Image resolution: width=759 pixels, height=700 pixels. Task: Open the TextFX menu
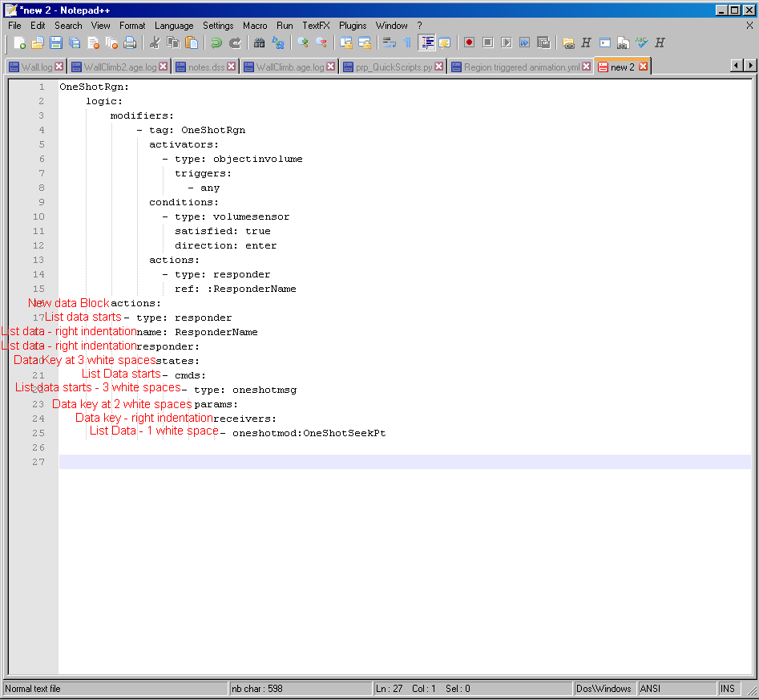[x=316, y=25]
